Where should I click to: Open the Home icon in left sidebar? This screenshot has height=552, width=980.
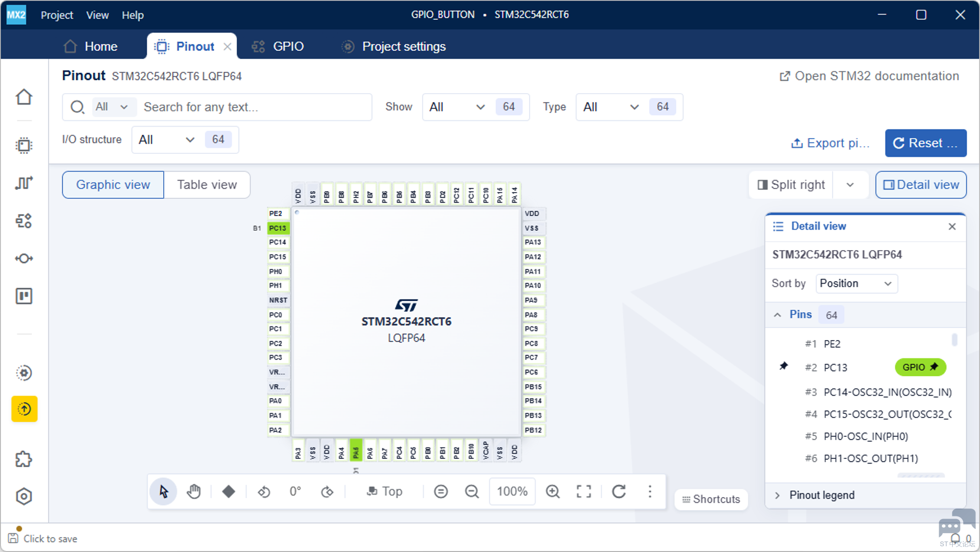click(x=24, y=97)
